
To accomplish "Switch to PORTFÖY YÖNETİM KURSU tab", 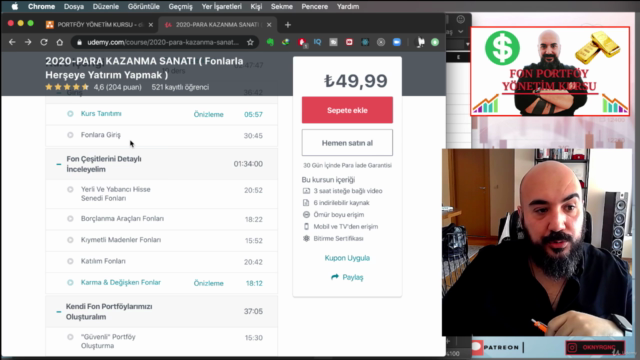I will (99, 24).
